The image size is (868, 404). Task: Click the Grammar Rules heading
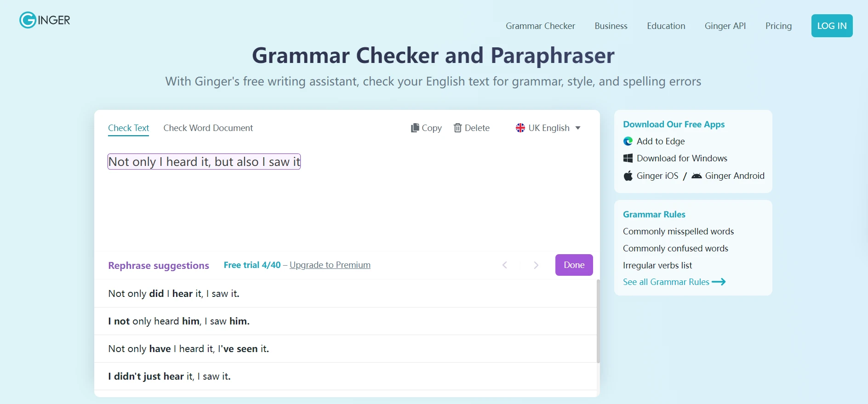pos(654,214)
